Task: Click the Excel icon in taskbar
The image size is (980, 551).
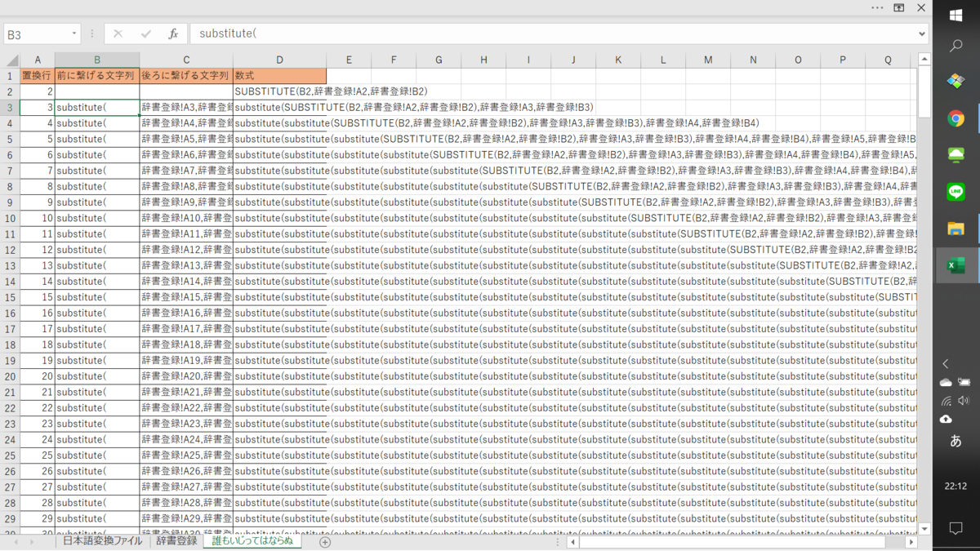Action: click(955, 265)
